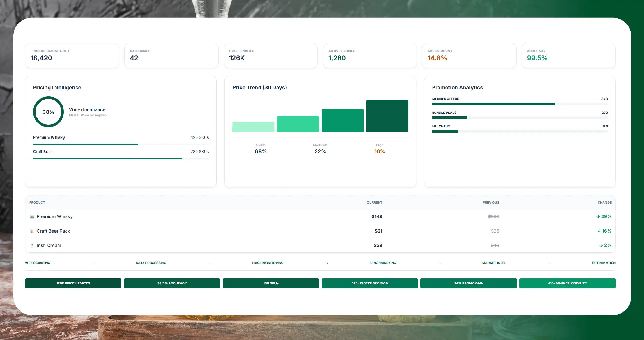Open the Avg Discount 14.8% card
644x340 pixels.
469,56
